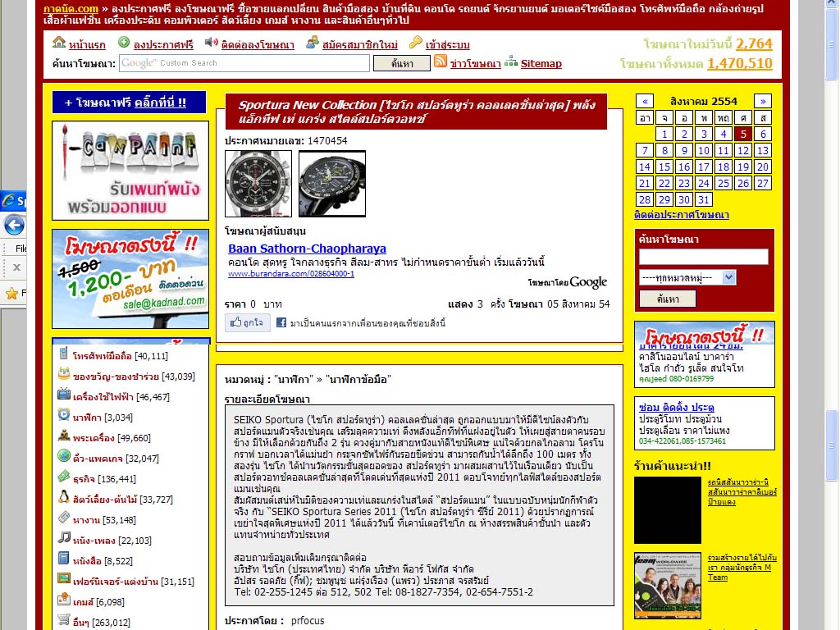
Task: Open the first Seiko watch thumbnail
Action: coord(258,184)
